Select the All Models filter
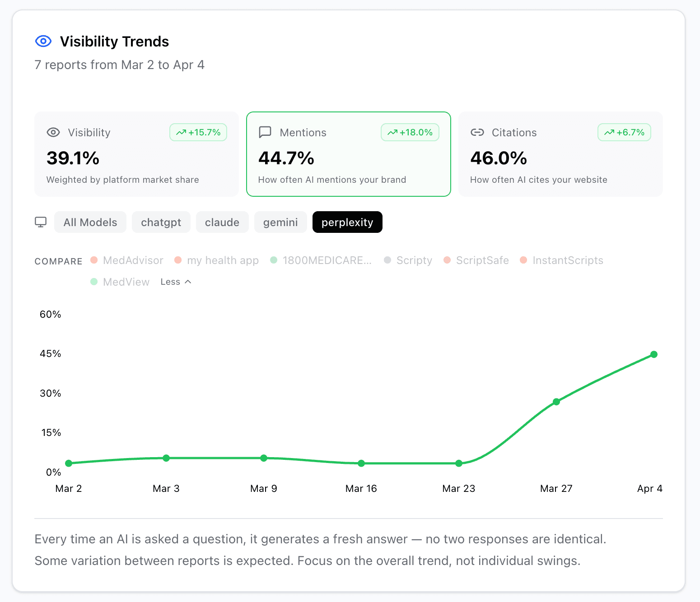The image size is (700, 602). coord(90,222)
